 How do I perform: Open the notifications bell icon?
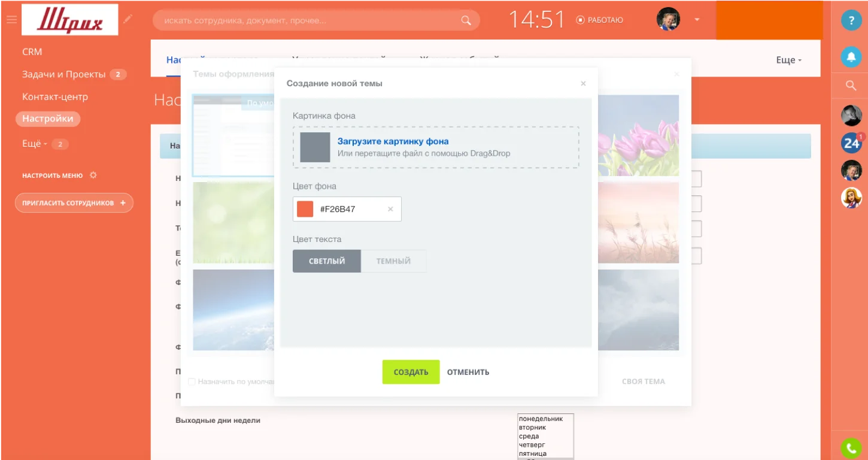coord(851,57)
